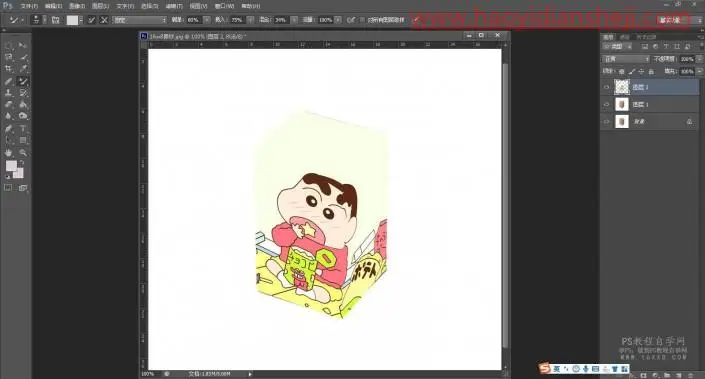Hide the middle layer's eye icon
The height and width of the screenshot is (379, 705).
(607, 104)
